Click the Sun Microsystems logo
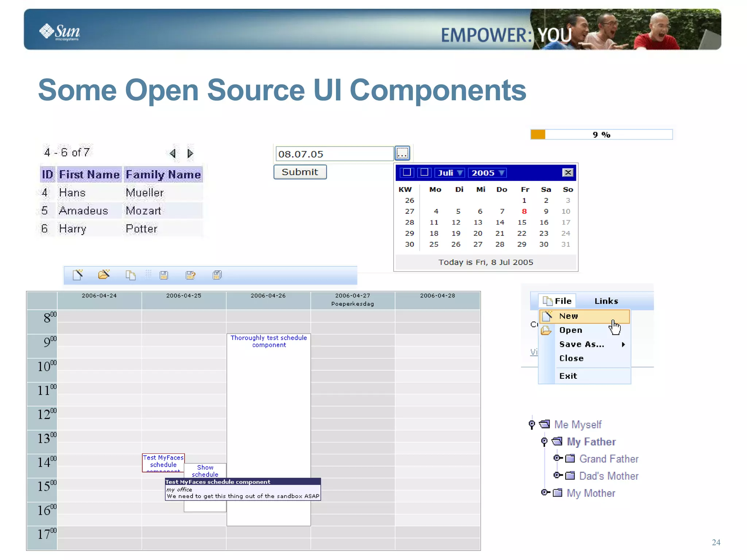 [x=59, y=32]
